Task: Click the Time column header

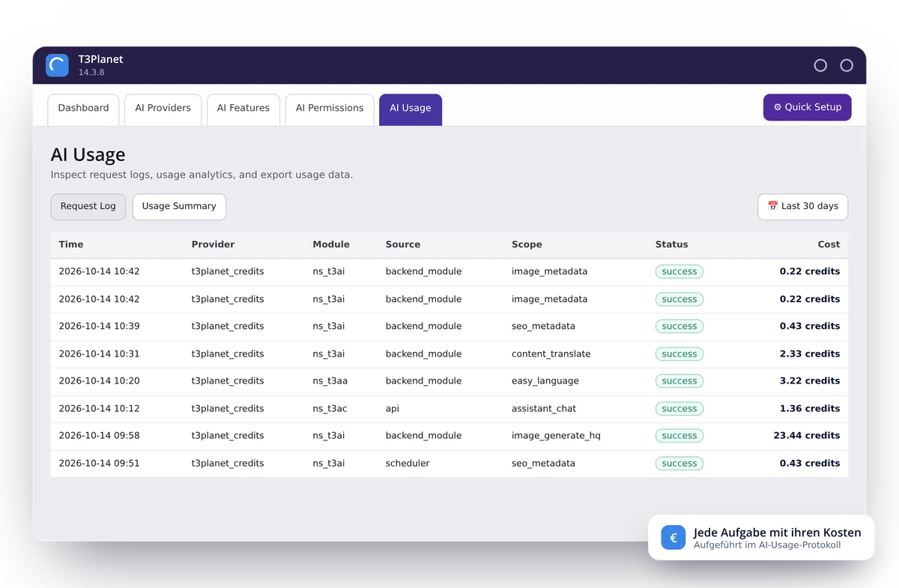Action: click(x=71, y=244)
